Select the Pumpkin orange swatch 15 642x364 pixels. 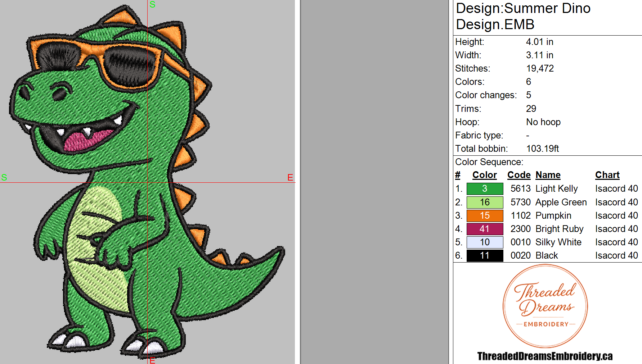tap(485, 215)
